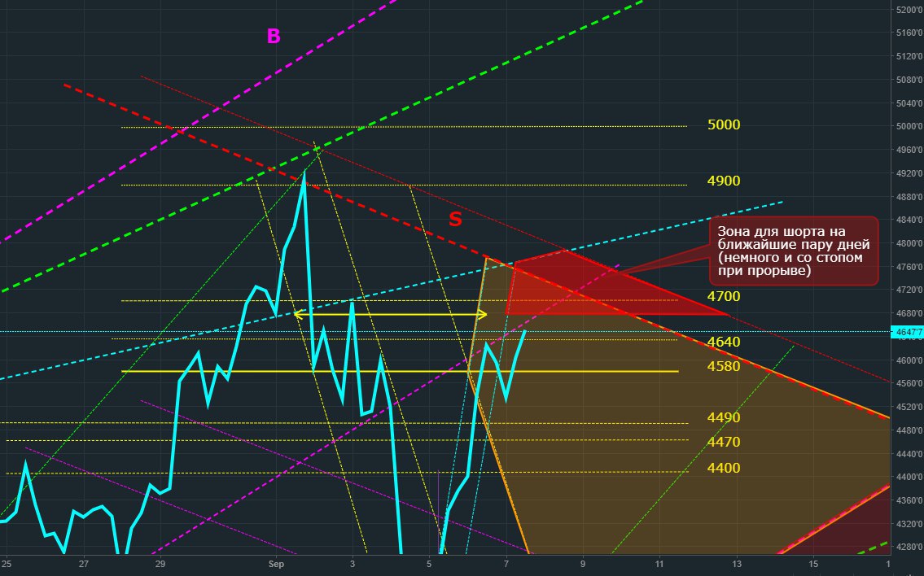Select the 4400 level label
The height and width of the screenshot is (576, 924).
click(724, 469)
